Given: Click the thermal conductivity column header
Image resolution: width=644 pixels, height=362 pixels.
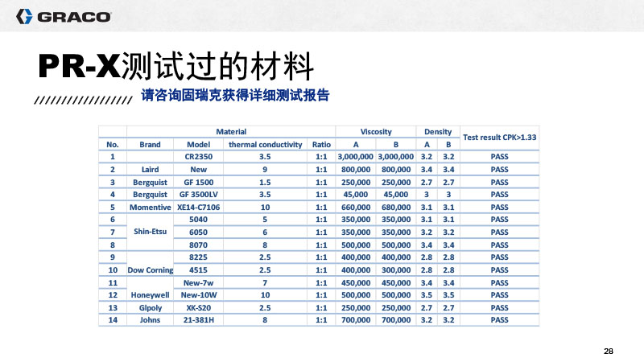Looking at the screenshot, I should click(x=266, y=145).
